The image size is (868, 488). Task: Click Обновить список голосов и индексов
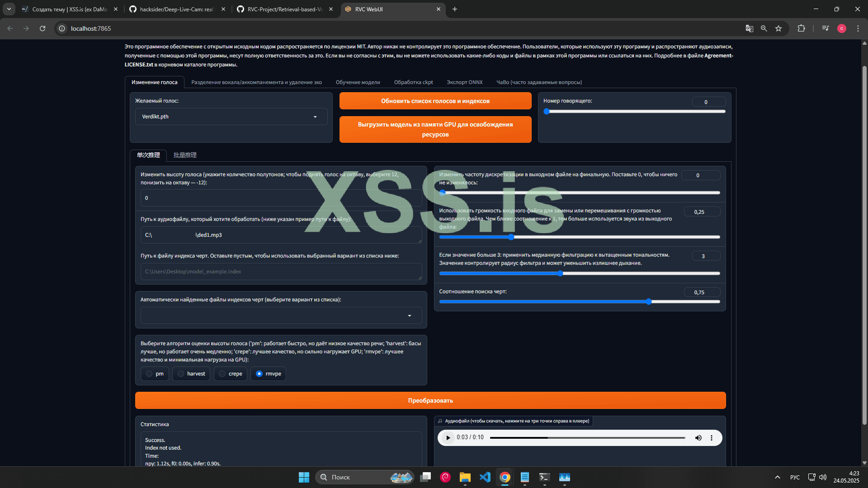pos(435,101)
